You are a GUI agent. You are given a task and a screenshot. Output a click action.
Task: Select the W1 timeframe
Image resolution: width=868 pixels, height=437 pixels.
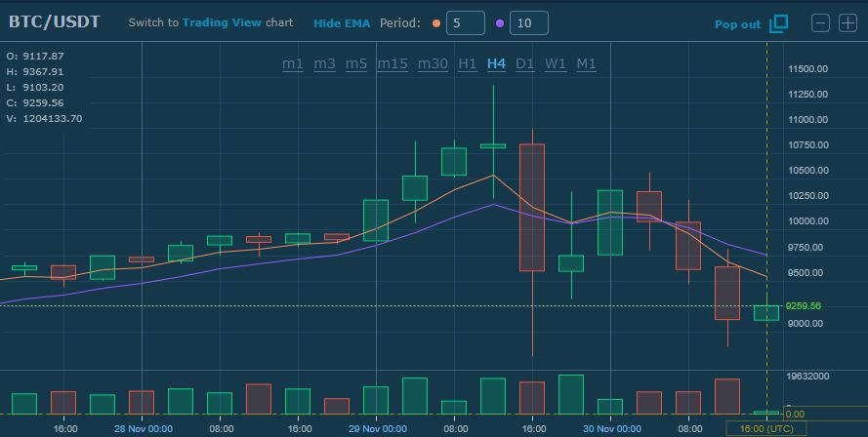pyautogui.click(x=556, y=63)
